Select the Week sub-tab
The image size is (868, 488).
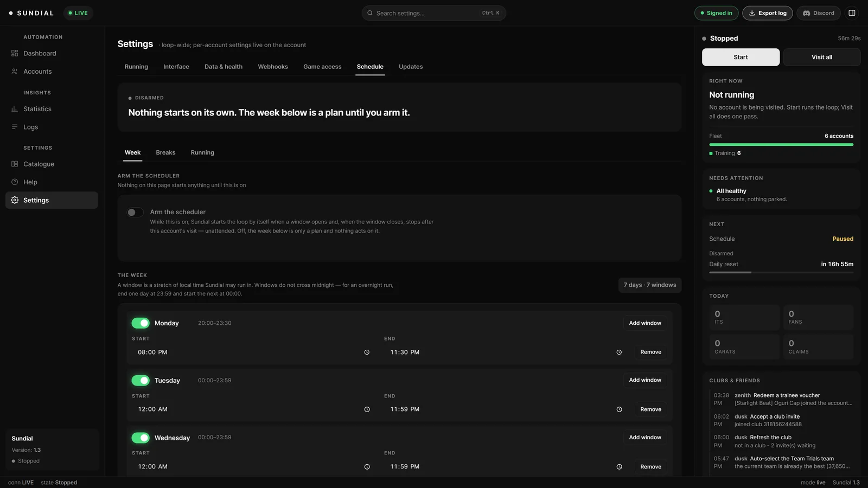[132, 152]
